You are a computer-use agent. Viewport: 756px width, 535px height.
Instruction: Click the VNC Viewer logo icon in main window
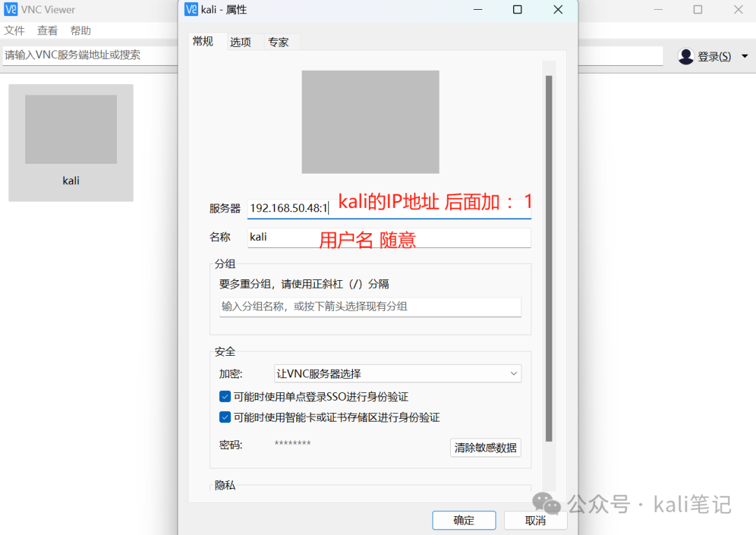click(10, 9)
